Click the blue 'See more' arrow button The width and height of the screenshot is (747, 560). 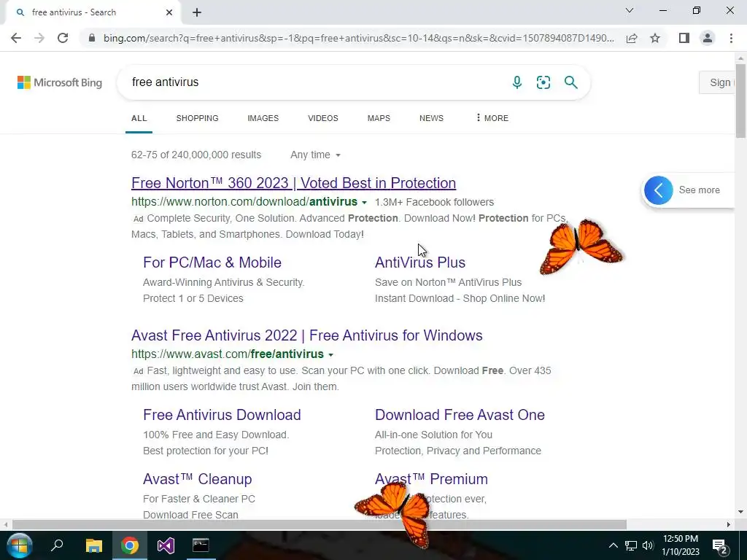pyautogui.click(x=659, y=190)
